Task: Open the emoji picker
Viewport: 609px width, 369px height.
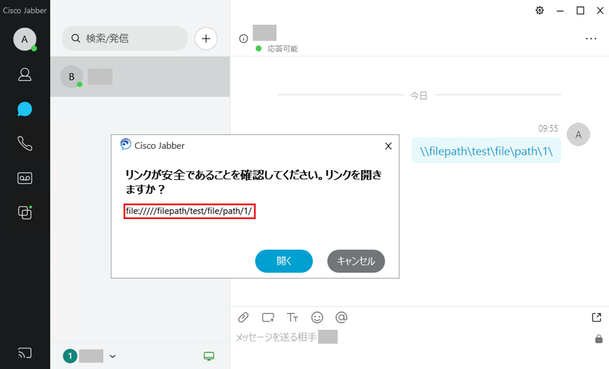Action: (317, 318)
